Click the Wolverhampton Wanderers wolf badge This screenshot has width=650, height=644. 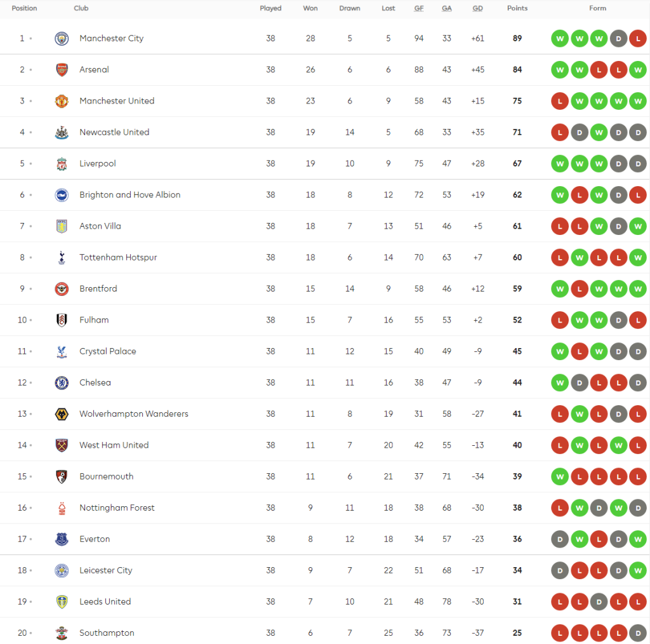[x=62, y=414]
